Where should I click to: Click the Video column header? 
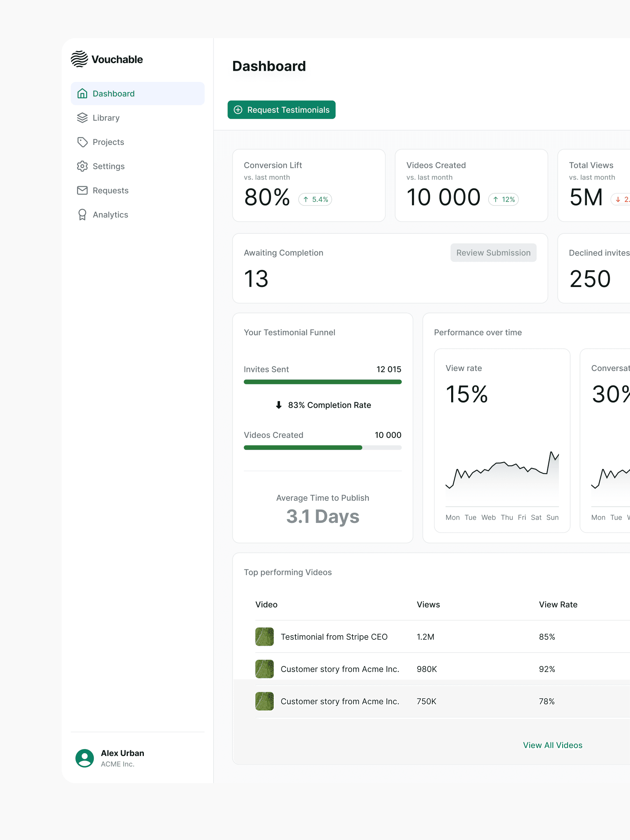(x=266, y=604)
